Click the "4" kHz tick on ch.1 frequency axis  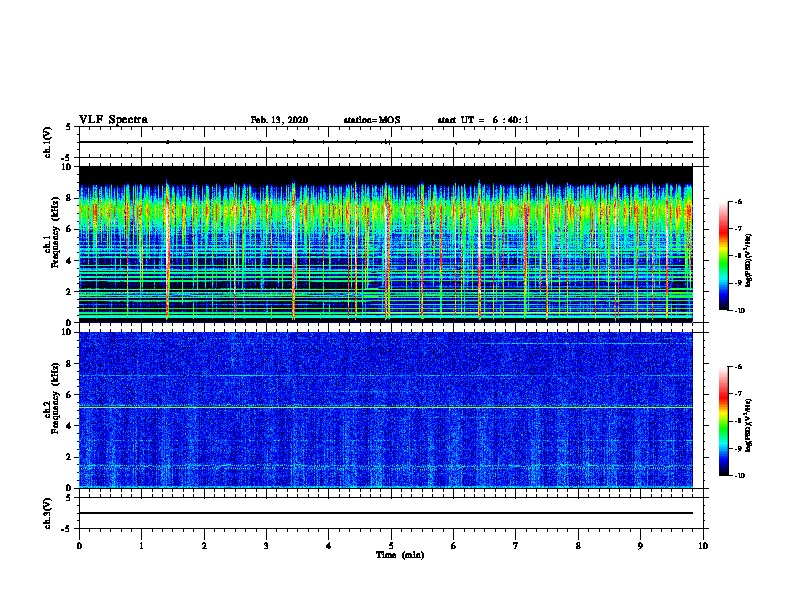[x=70, y=261]
